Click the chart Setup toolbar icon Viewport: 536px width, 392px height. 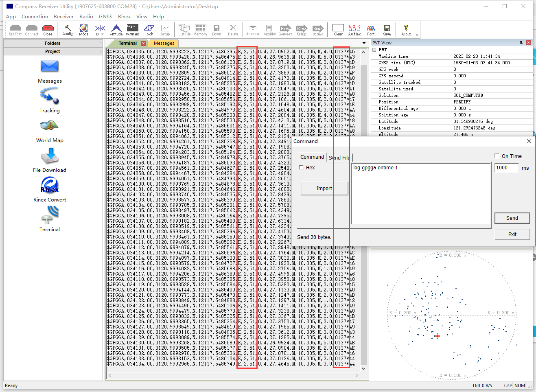click(x=165, y=30)
